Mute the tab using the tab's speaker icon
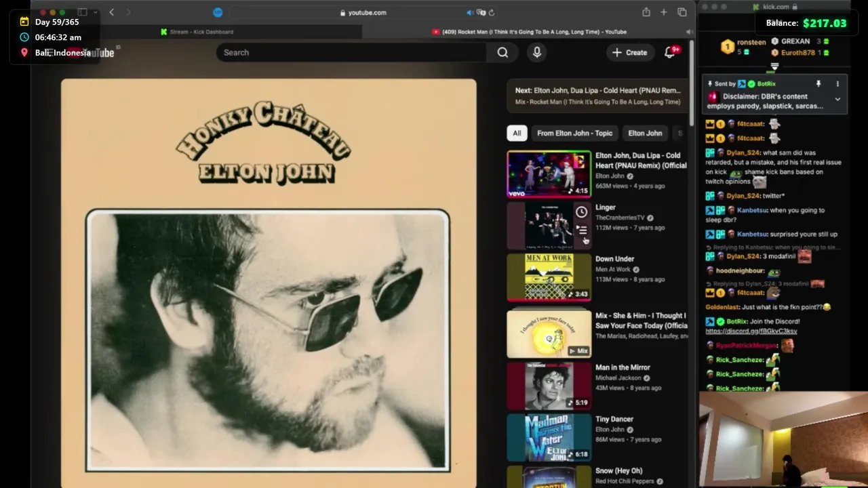This screenshot has height=488, width=868. (689, 32)
